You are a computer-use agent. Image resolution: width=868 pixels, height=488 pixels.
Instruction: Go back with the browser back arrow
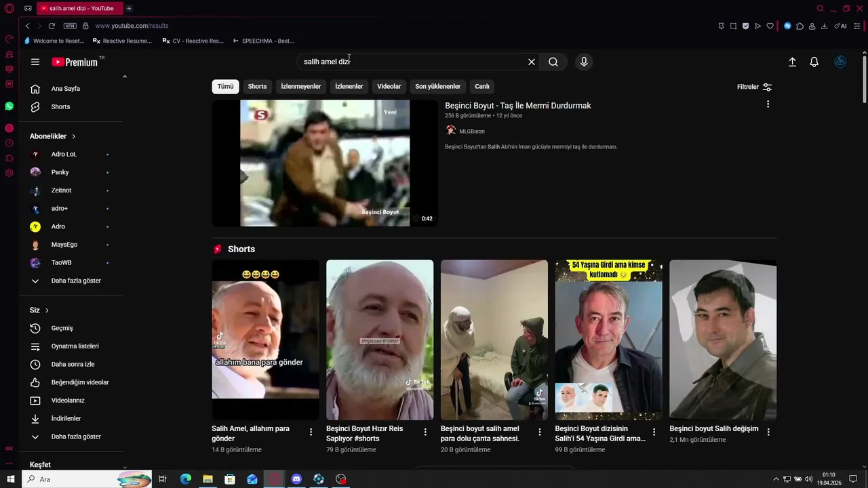pyautogui.click(x=28, y=26)
